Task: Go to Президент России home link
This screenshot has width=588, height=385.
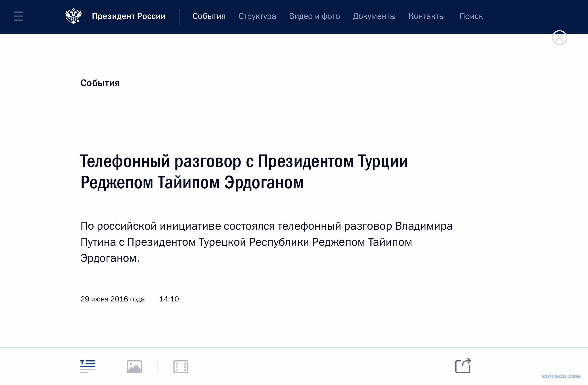Action: [128, 16]
